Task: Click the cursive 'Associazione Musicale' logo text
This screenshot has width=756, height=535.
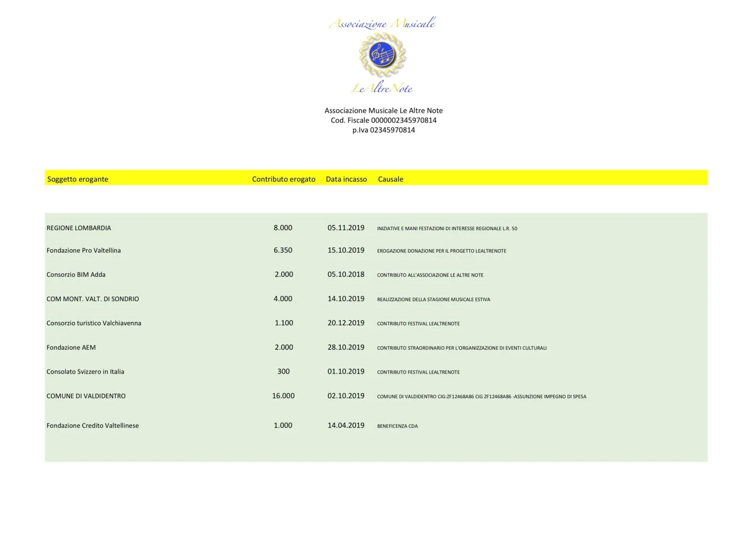Action: coord(382,23)
